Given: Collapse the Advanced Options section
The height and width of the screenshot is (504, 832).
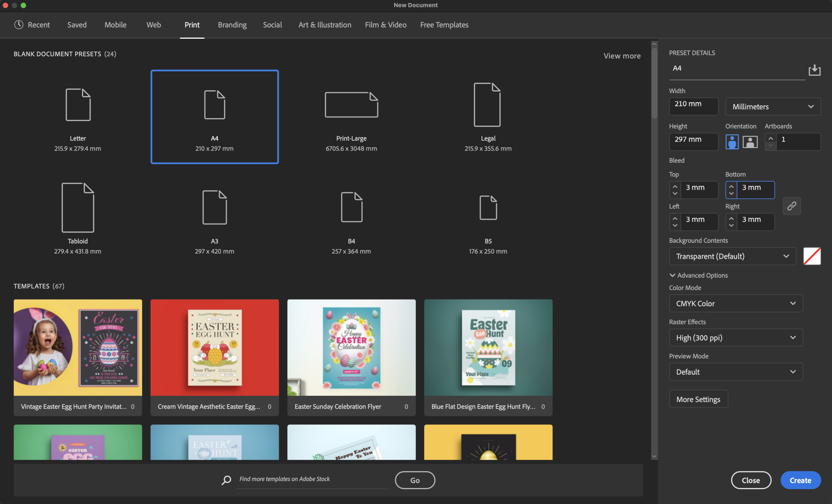Looking at the screenshot, I should point(698,275).
